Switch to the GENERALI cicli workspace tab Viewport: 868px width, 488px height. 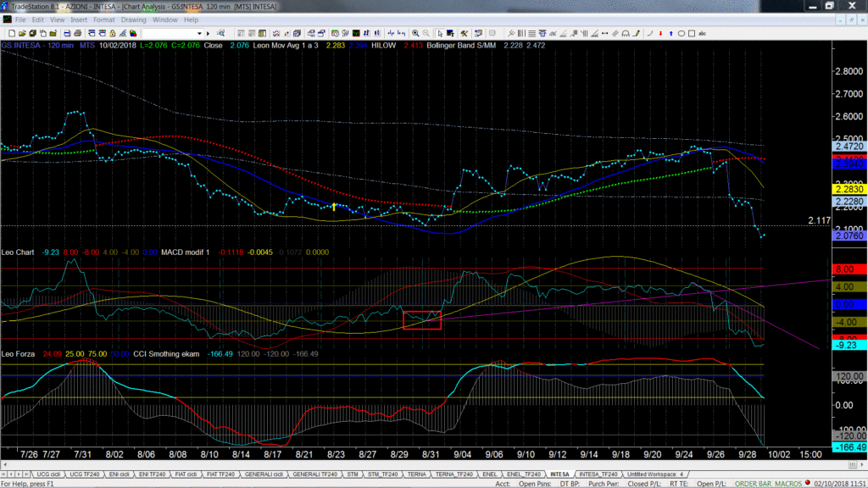(264, 474)
